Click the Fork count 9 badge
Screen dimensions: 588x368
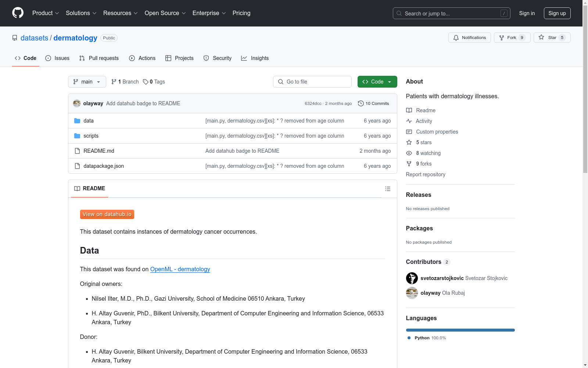coord(522,38)
